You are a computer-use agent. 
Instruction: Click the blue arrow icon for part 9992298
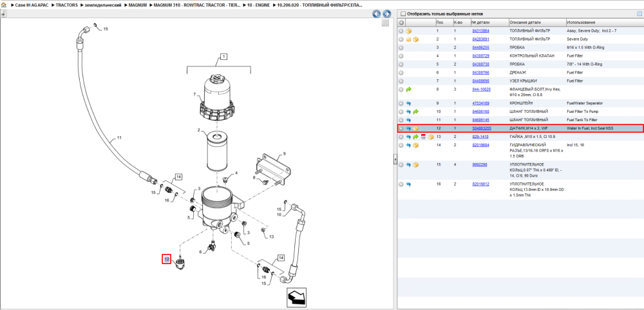[409, 165]
